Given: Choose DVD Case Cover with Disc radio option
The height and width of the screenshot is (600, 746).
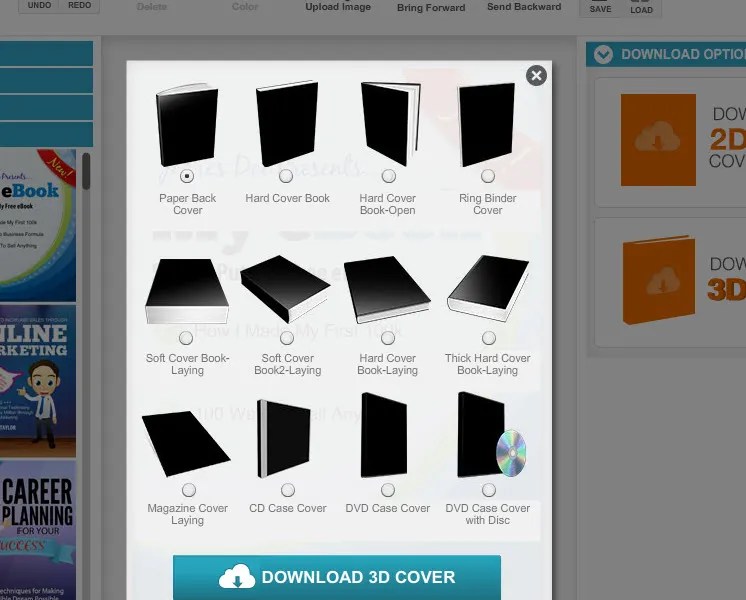Looking at the screenshot, I should coord(489,490).
